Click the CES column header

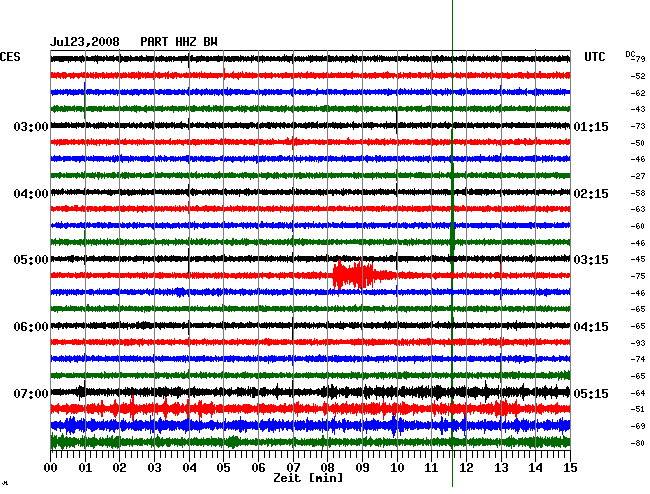(10, 57)
